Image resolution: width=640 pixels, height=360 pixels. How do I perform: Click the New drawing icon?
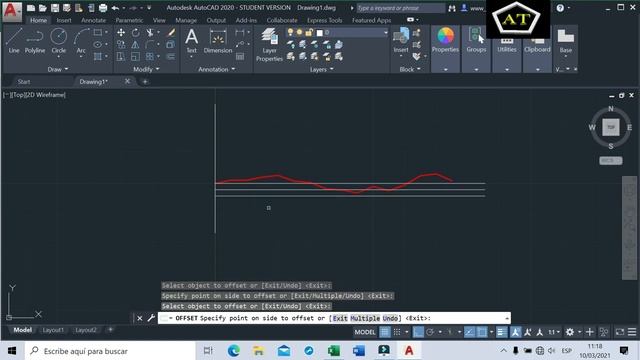pos(31,8)
